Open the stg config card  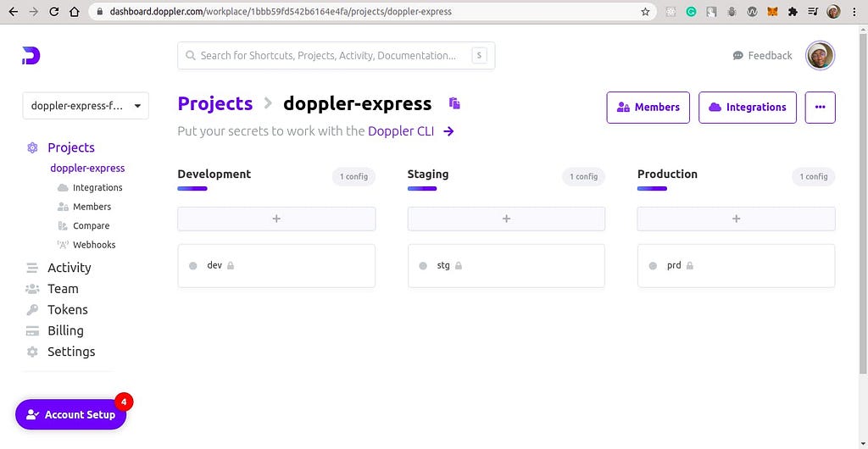pyautogui.click(x=506, y=266)
